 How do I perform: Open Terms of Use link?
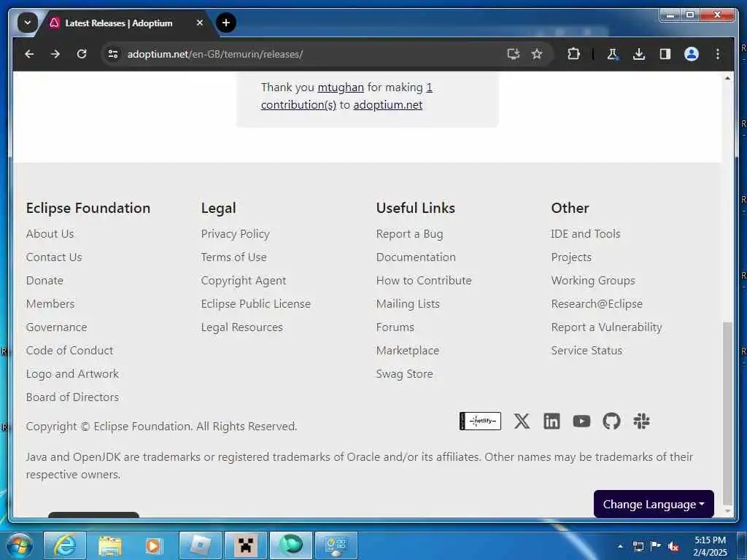(233, 257)
